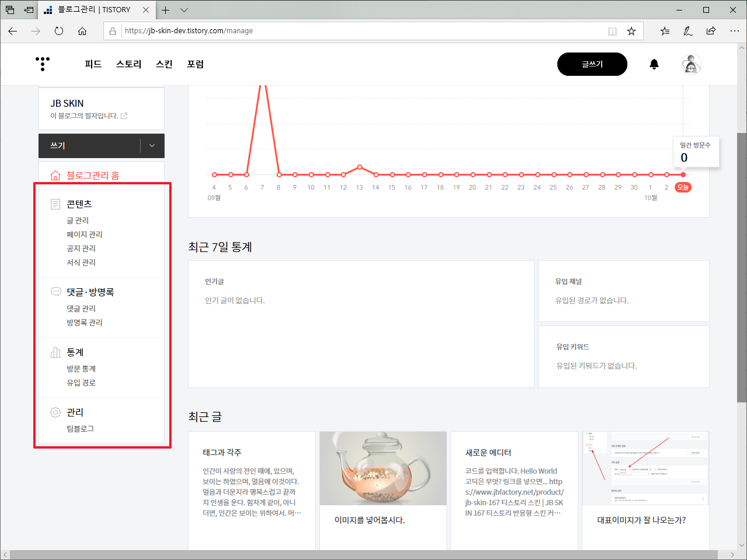Go to 블로그관리 홈
Viewport: 747px width, 560px height.
tap(93, 176)
